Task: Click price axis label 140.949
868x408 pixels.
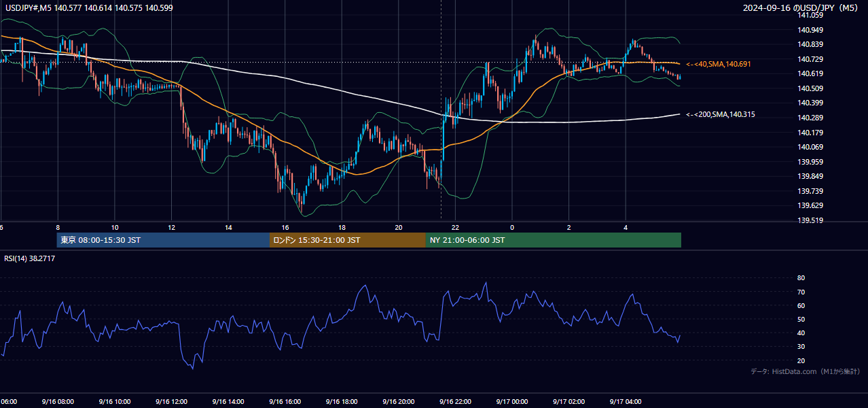Action: [810, 30]
